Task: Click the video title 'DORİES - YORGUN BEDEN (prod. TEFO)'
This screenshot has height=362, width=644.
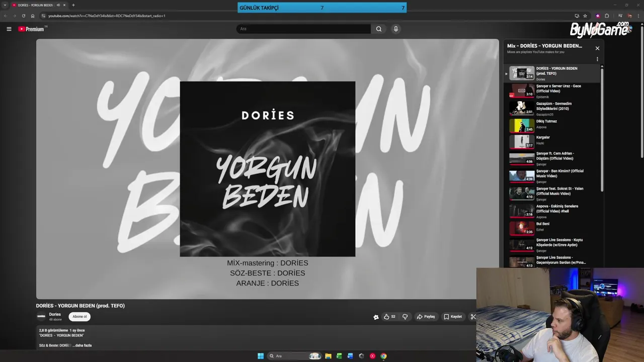Action: pos(80,306)
